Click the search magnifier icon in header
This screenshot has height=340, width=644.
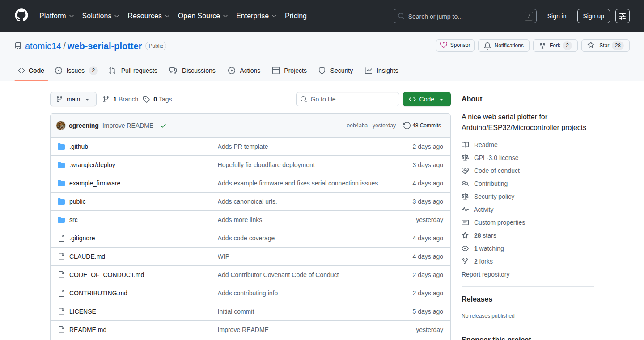[401, 16]
